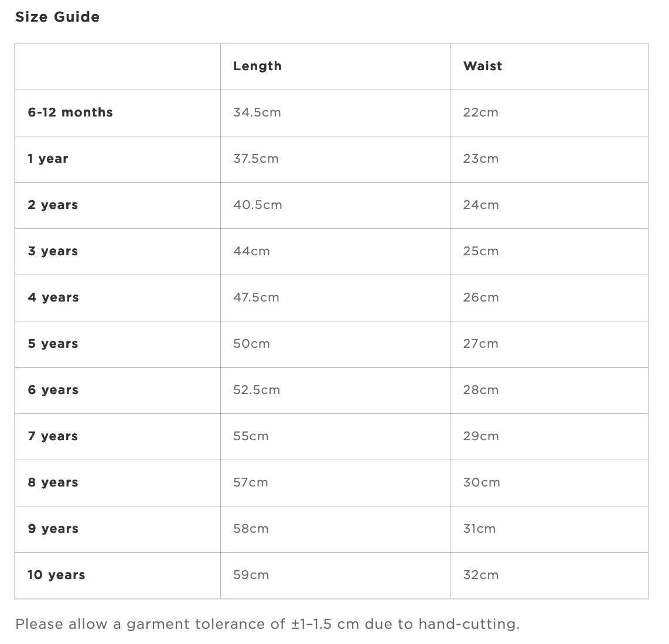Select the Waist column header
Image resolution: width=669 pixels, height=644 pixels.
483,66
